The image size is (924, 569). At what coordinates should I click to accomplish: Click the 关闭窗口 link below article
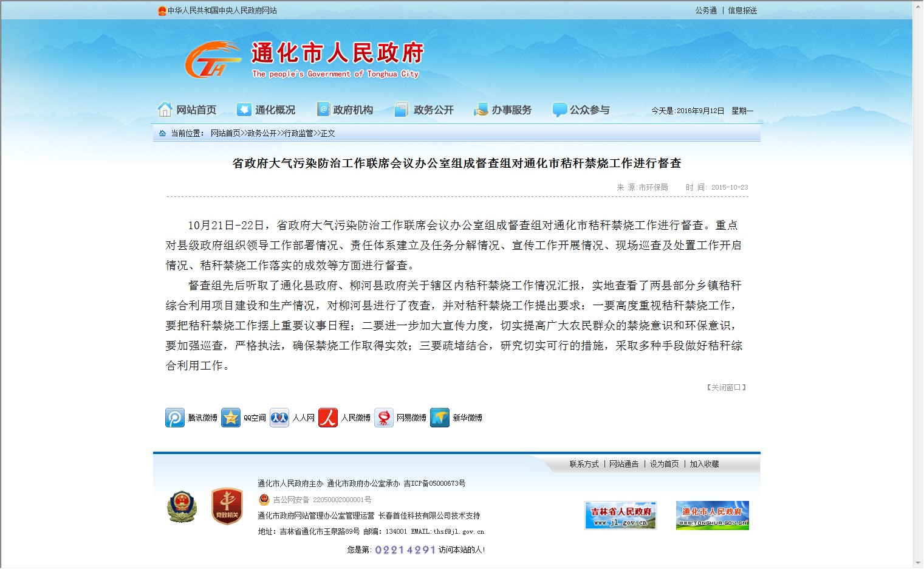pyautogui.click(x=726, y=387)
